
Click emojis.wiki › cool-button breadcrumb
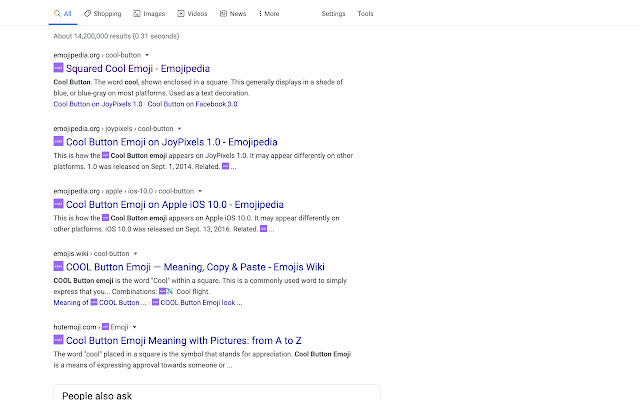91,253
